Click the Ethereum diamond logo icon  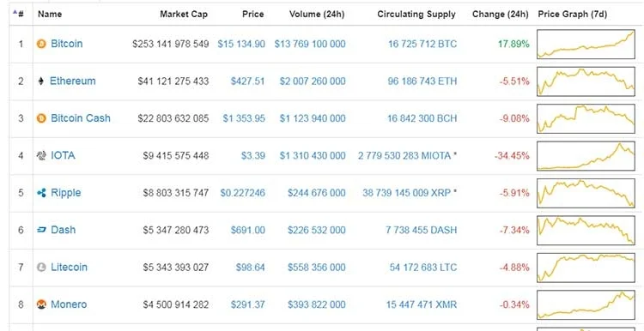40,81
